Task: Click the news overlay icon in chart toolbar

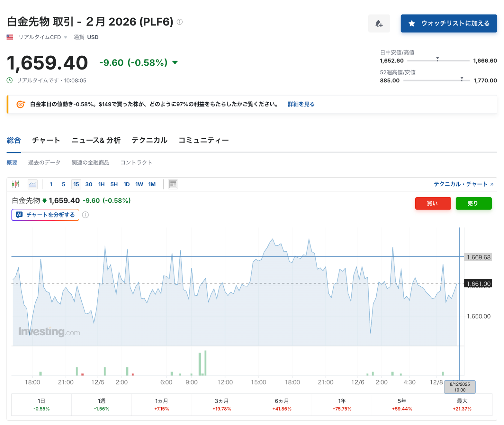Action: tap(173, 184)
